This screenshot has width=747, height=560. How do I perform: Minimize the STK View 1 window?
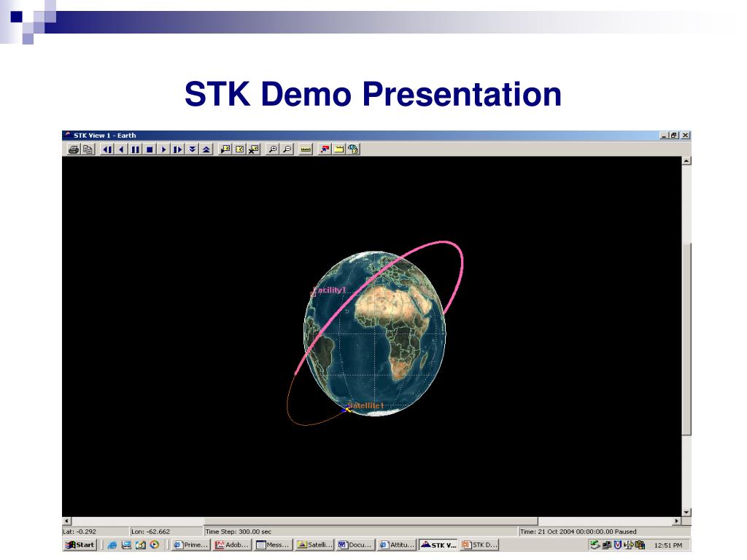click(x=664, y=135)
